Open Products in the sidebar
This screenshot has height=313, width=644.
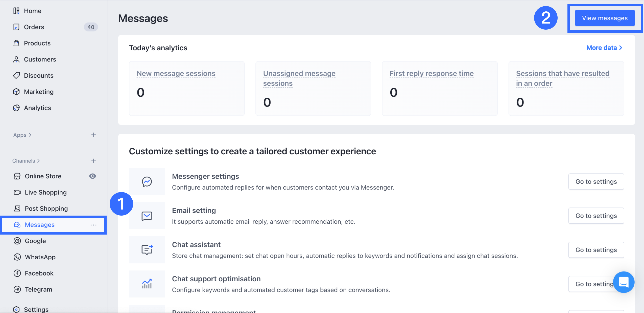click(37, 43)
